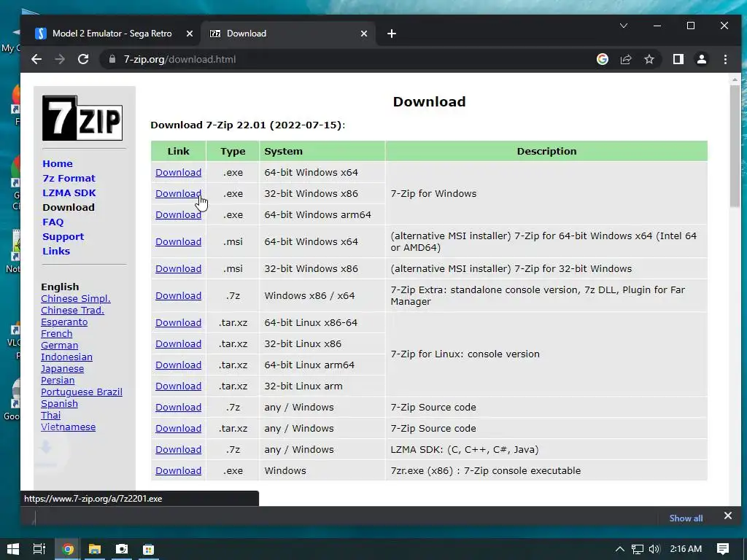Download tar.xz for 64-bit Linux arm64
747x560 pixels.
tap(178, 365)
